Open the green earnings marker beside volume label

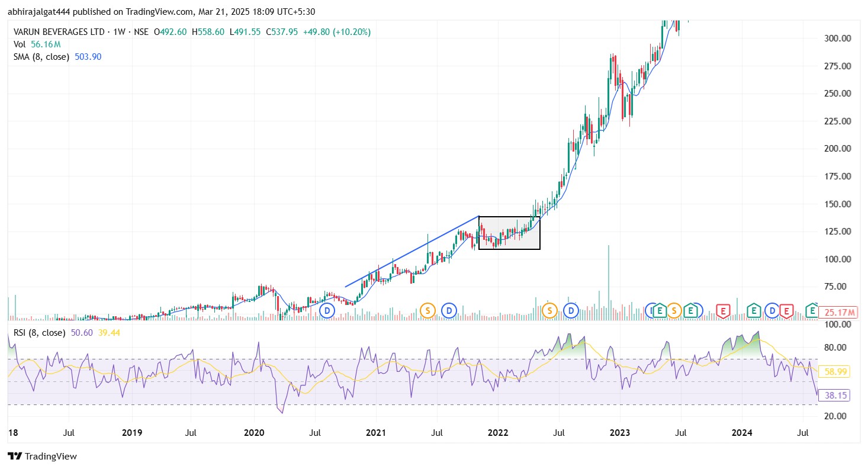[812, 310]
